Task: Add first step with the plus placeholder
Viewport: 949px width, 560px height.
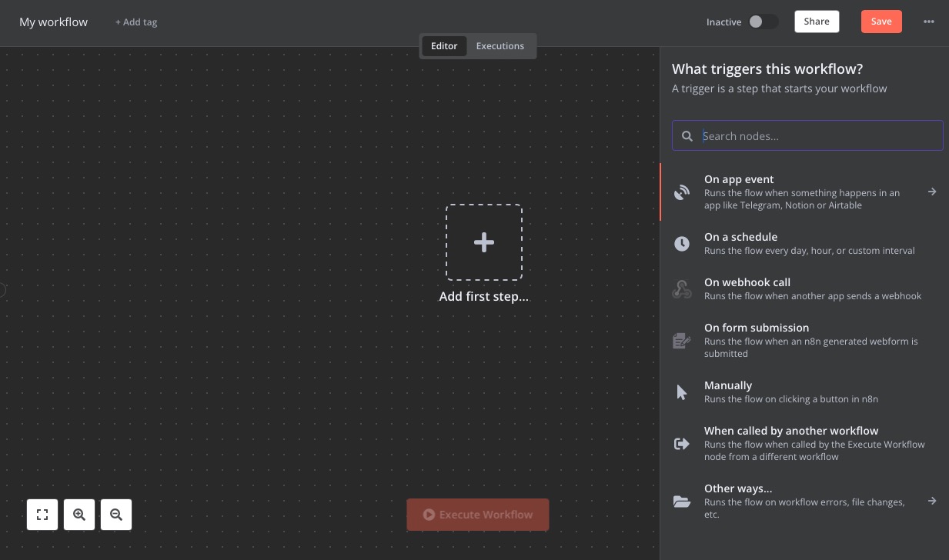Action: pyautogui.click(x=483, y=242)
